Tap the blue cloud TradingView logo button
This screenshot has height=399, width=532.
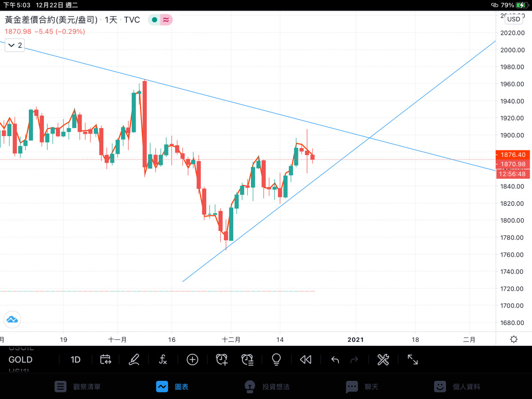12,319
